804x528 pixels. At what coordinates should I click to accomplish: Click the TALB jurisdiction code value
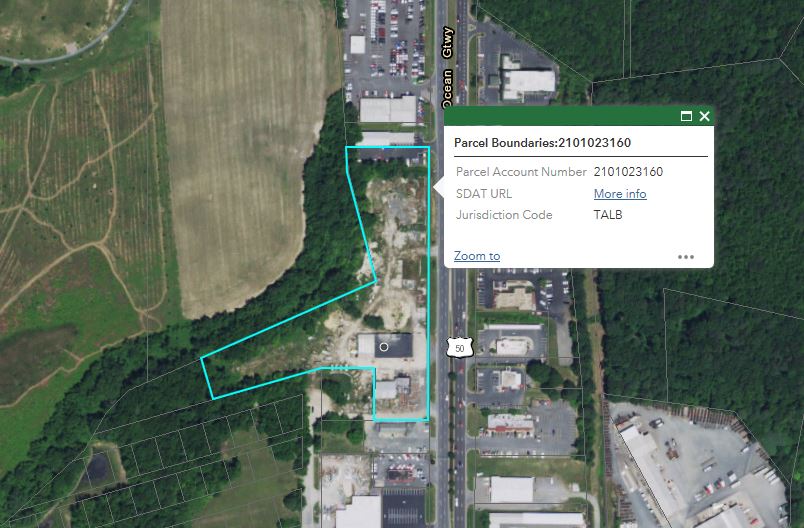(x=608, y=215)
